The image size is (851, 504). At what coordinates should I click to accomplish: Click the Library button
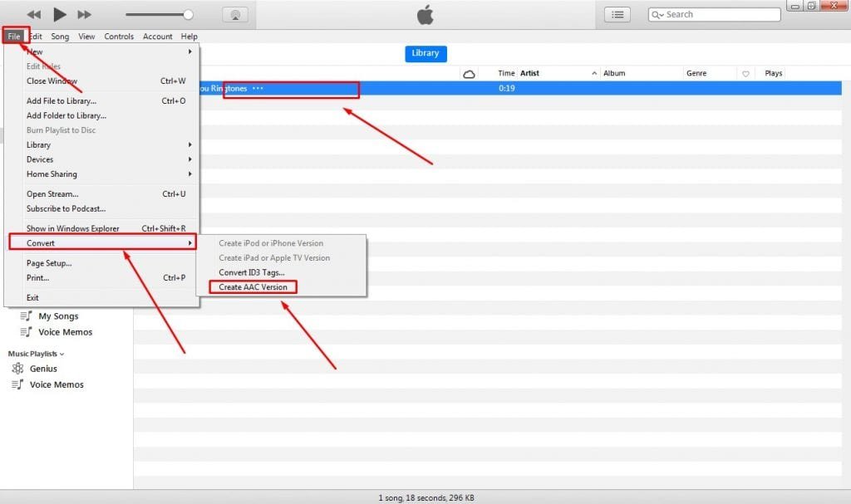425,53
